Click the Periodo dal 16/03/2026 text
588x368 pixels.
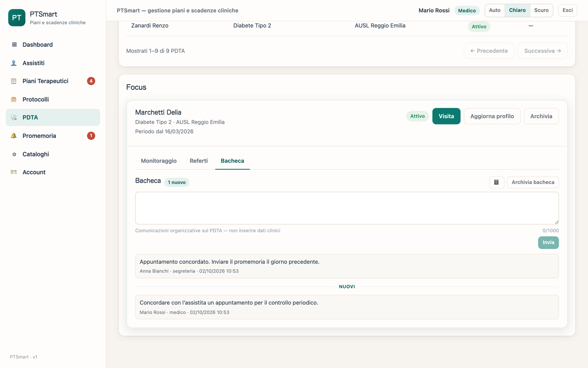click(164, 132)
